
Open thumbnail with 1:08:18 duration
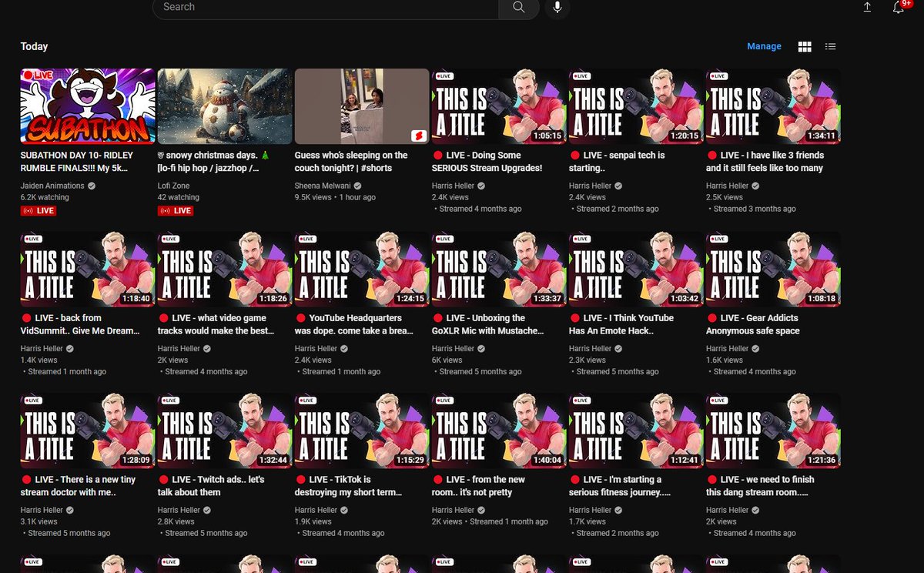click(x=772, y=269)
